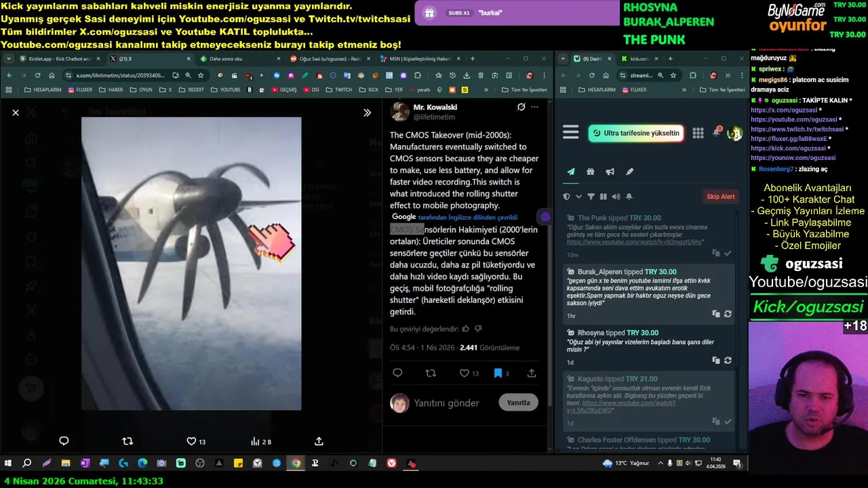Select the gift icon tab

point(591,172)
